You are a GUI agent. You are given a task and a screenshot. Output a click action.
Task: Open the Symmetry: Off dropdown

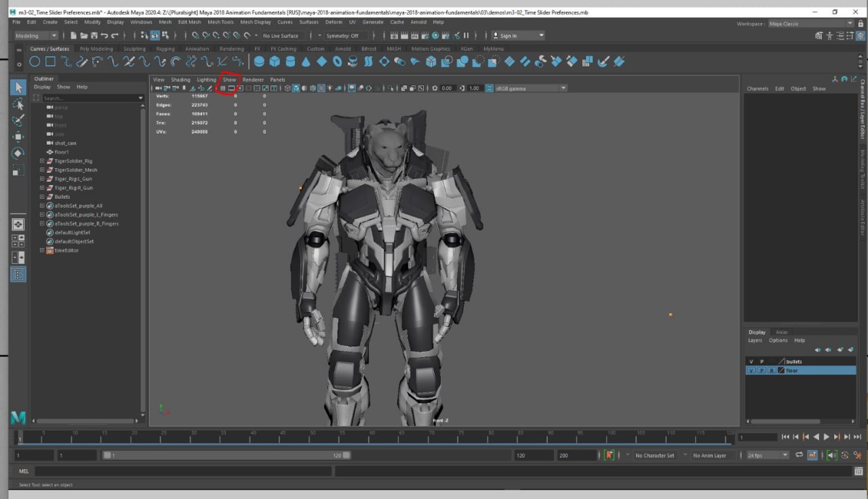tap(347, 35)
